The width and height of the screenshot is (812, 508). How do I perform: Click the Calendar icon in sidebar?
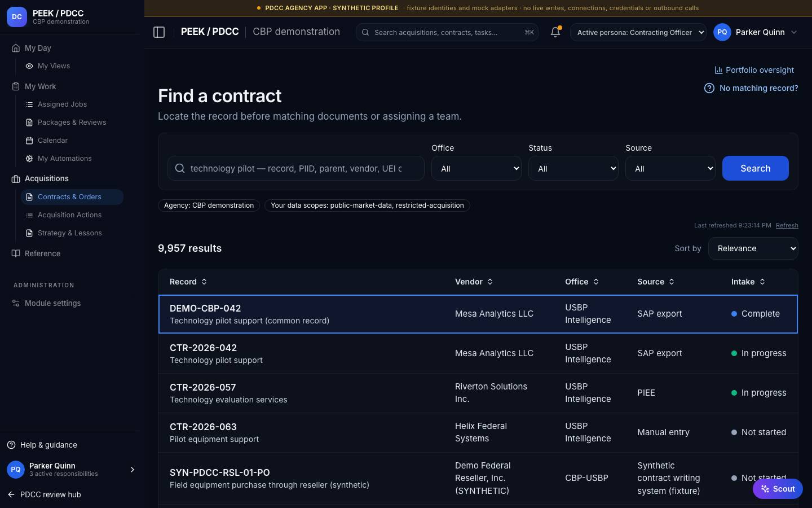point(29,141)
